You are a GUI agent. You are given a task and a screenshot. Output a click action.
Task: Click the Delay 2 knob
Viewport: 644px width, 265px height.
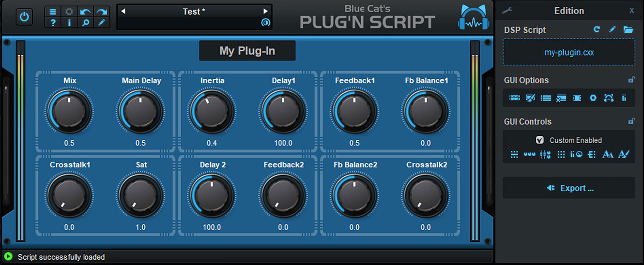pos(212,196)
